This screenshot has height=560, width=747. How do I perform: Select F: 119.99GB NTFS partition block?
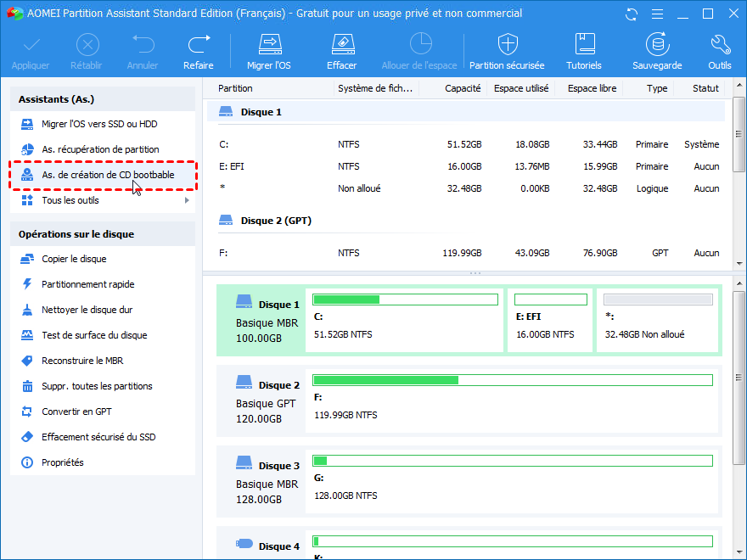[512, 401]
